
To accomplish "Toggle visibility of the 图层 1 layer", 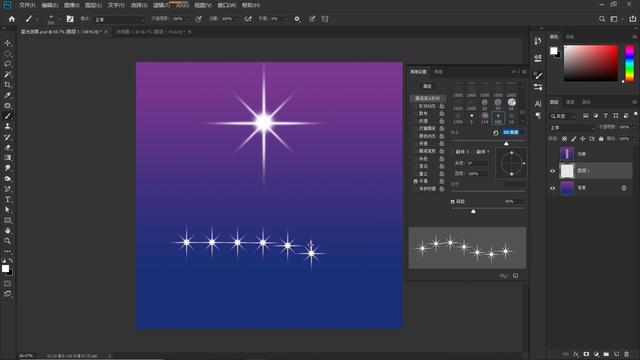I will click(x=553, y=171).
